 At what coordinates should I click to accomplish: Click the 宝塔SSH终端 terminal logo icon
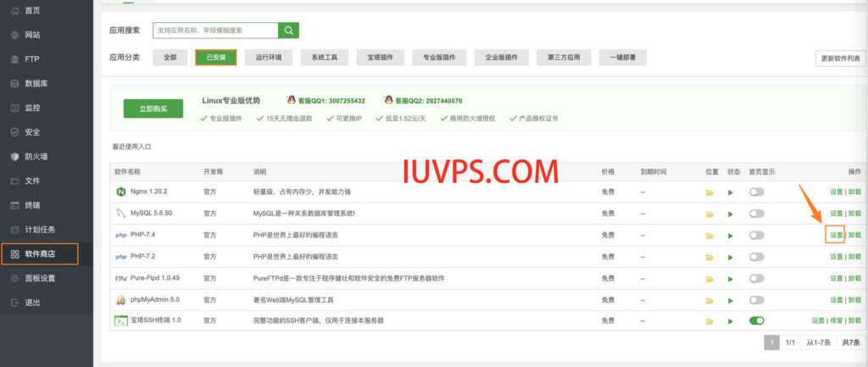[x=120, y=320]
